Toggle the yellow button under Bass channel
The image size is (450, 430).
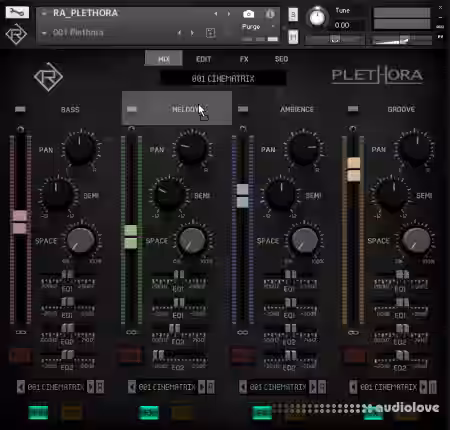pos(72,413)
